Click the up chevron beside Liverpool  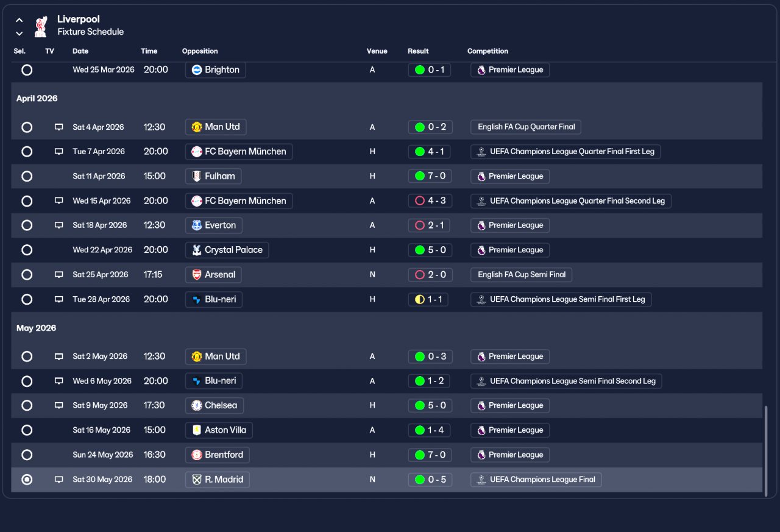[x=19, y=20]
